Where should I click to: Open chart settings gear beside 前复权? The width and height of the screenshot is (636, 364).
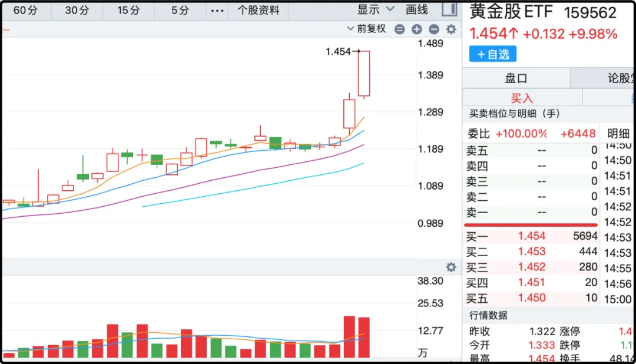(451, 29)
